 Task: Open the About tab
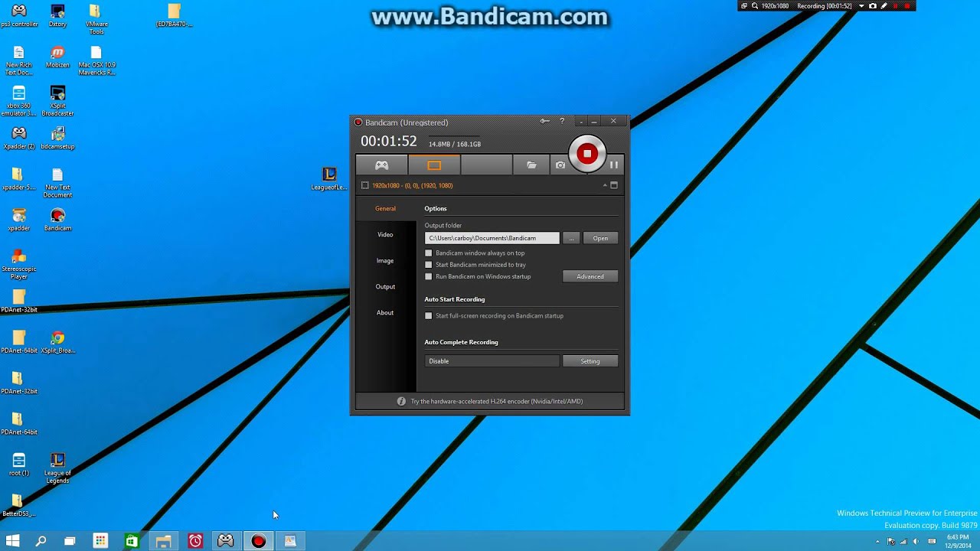pyautogui.click(x=385, y=312)
